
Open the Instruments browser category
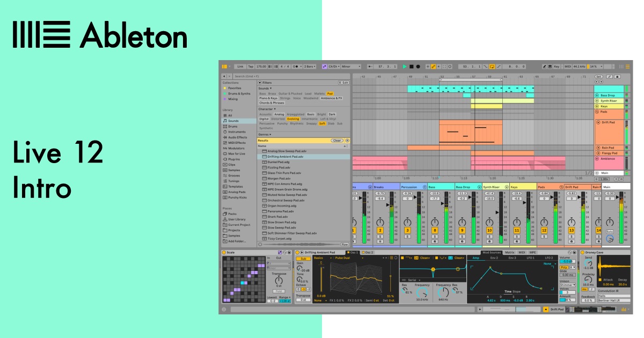click(x=235, y=132)
